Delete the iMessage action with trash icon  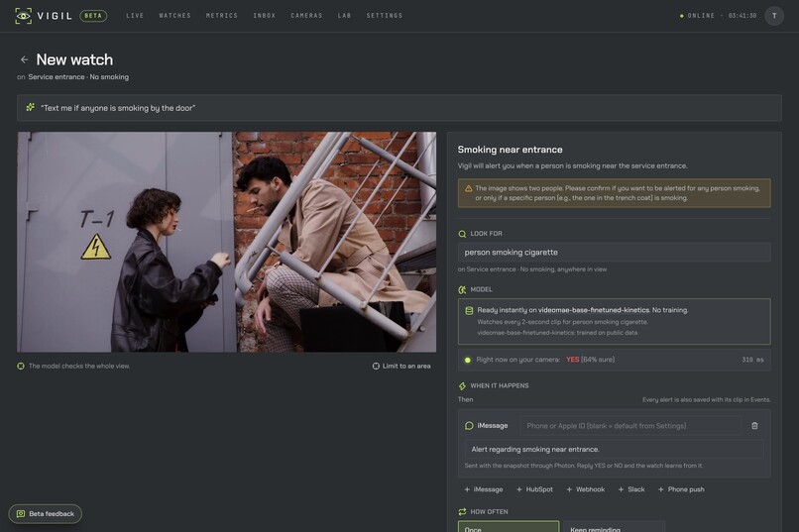coord(754,426)
